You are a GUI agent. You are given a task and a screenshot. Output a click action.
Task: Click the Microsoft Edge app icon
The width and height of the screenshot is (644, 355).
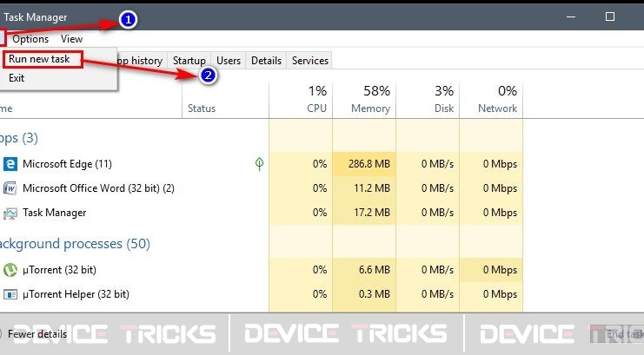10,164
